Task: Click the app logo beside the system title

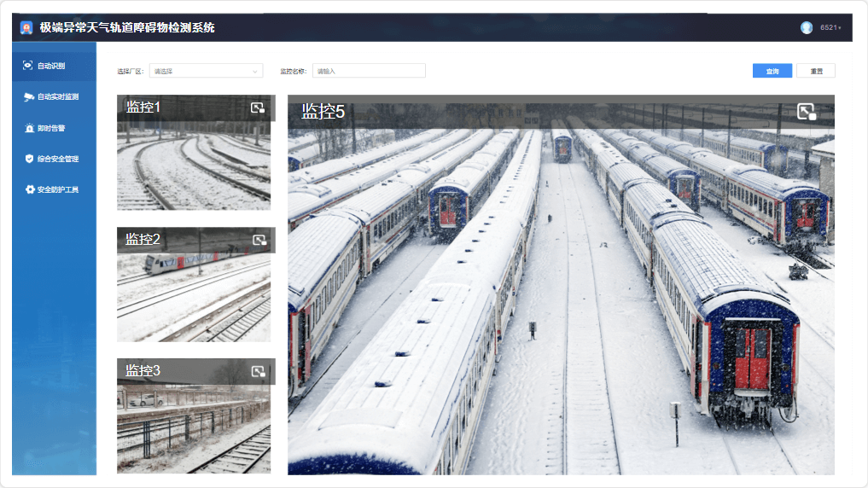Action: coord(26,27)
